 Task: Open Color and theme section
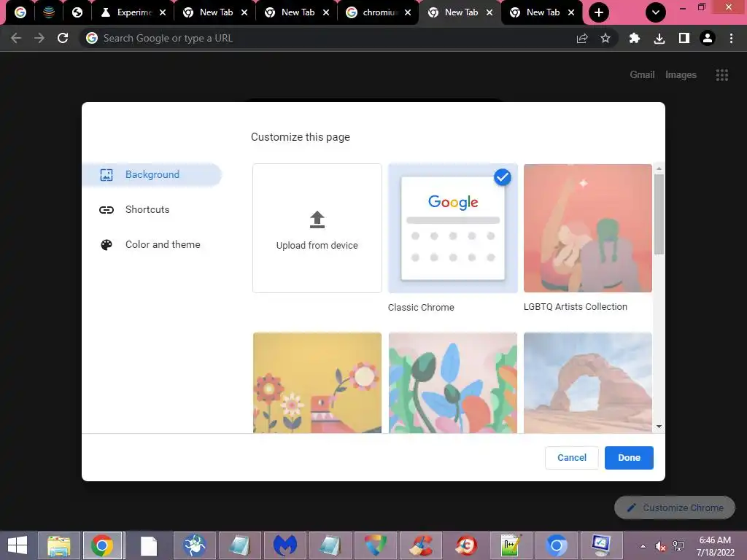(x=152, y=245)
